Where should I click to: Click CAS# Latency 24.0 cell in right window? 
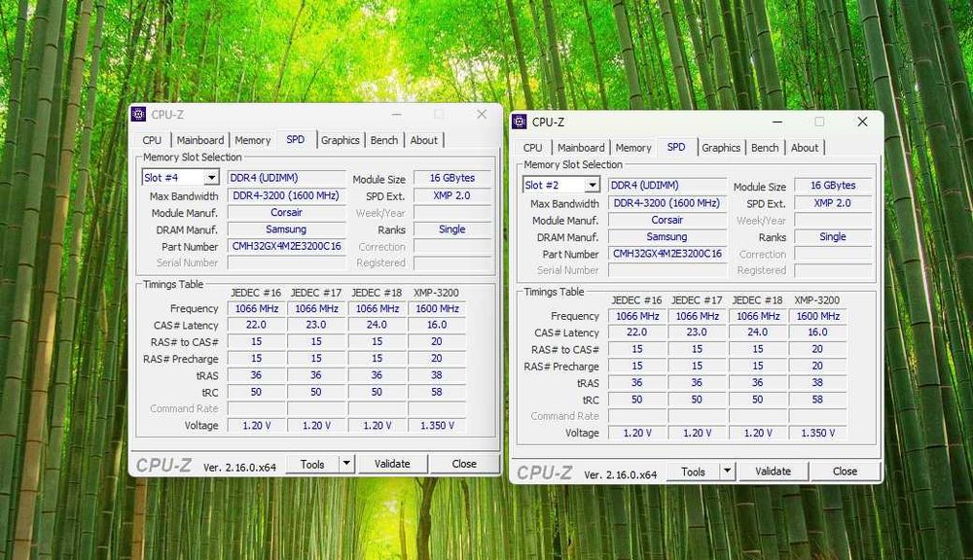[x=758, y=332]
